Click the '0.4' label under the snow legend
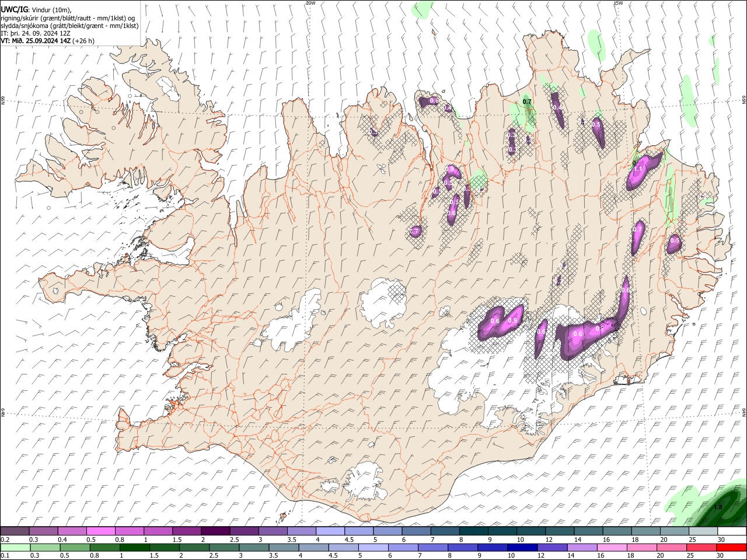Viewport: 747px width, 560px height. point(62,540)
